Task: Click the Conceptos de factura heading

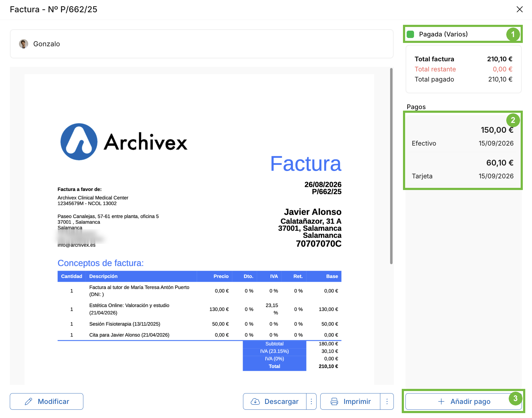Action: pyautogui.click(x=101, y=263)
